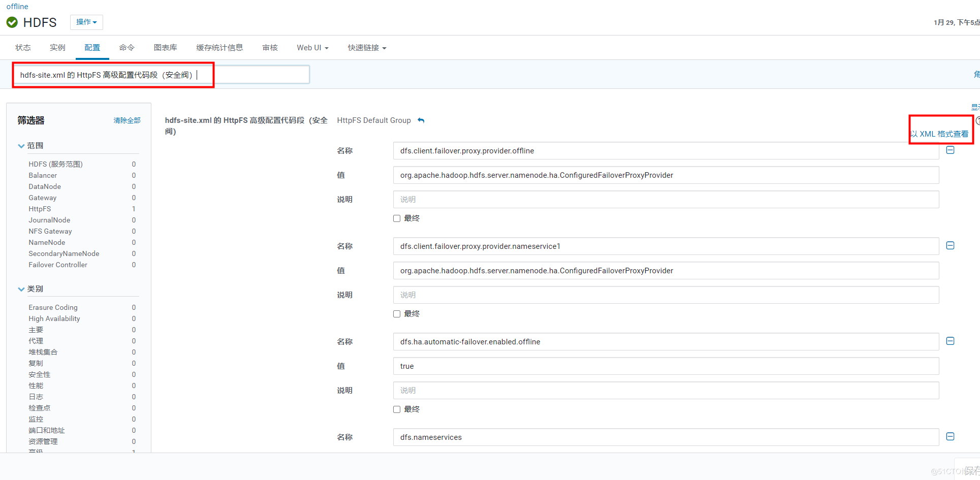Viewport: 980px width, 480px height.
Task: Switch to the 实例 tab
Action: tap(57, 48)
